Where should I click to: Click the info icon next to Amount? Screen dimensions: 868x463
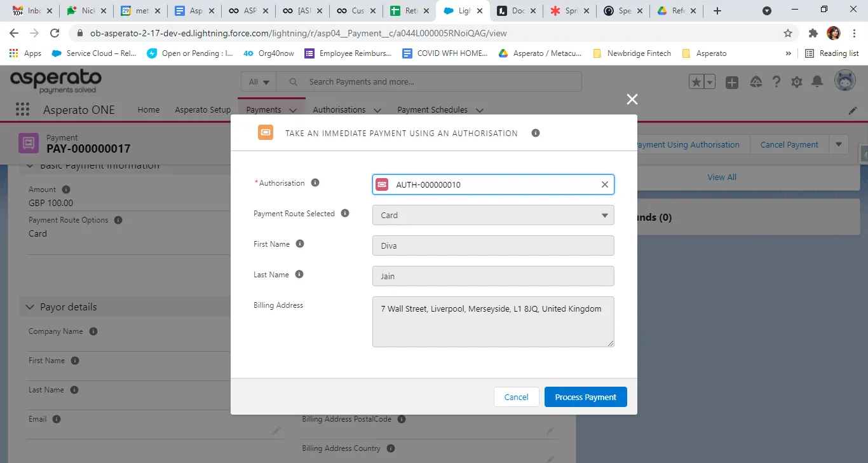[x=66, y=189]
